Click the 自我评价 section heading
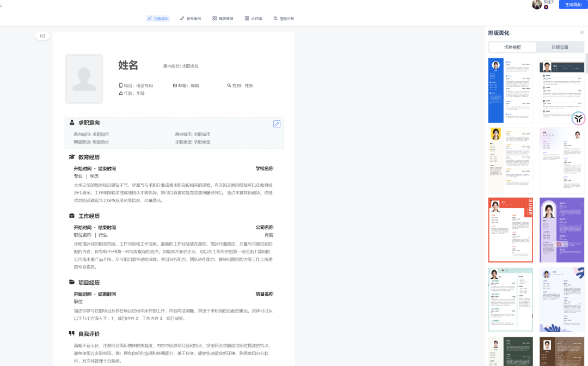This screenshot has width=588, height=366. 89,334
